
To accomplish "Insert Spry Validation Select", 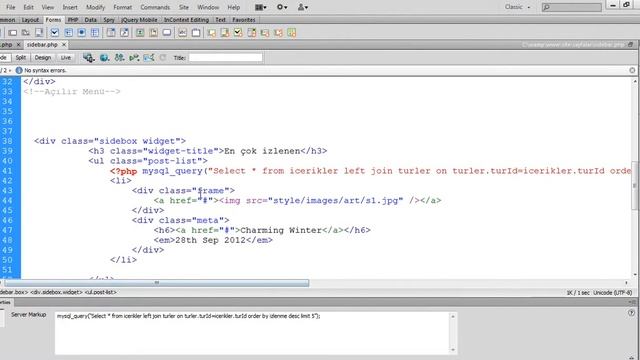I will (x=251, y=33).
